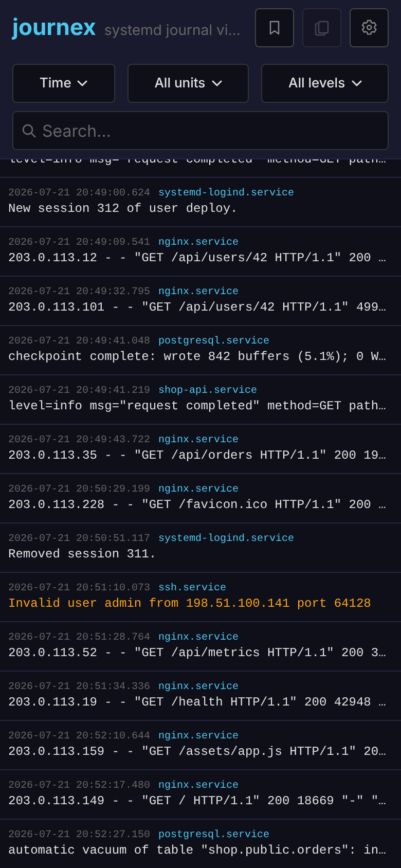Open the All units dropdown
This screenshot has width=401, height=868.
pyautogui.click(x=188, y=83)
